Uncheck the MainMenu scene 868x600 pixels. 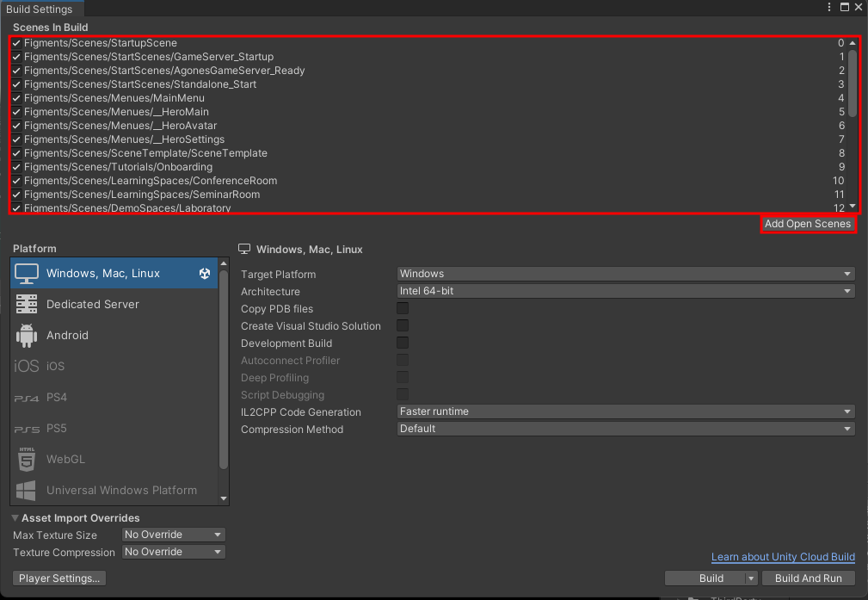tap(16, 98)
